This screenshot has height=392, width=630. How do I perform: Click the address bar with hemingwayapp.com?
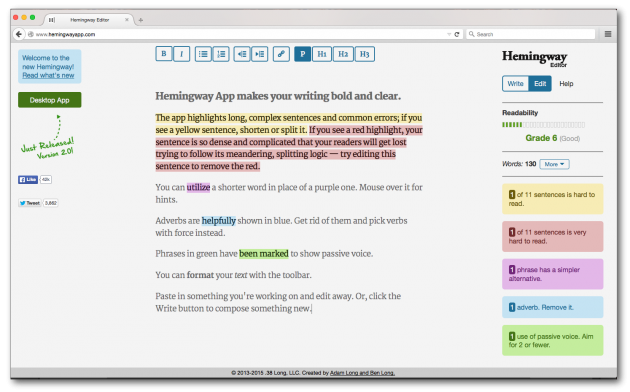[237, 35]
